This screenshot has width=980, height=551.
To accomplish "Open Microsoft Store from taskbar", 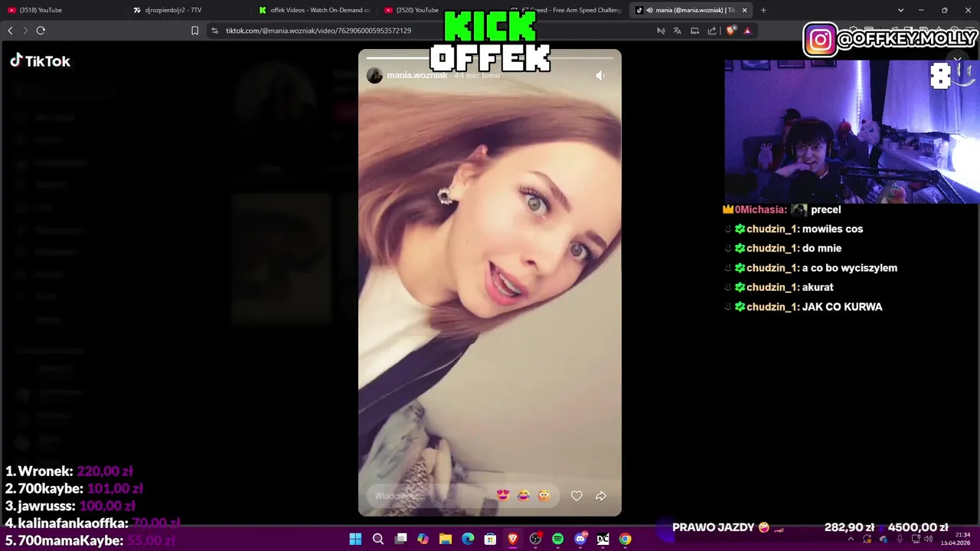I will (x=490, y=540).
